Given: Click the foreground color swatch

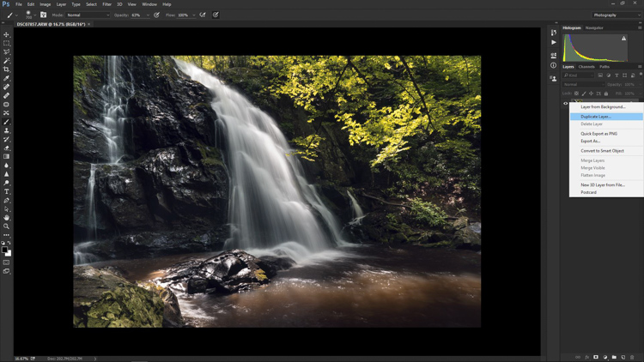Looking at the screenshot, I should (4, 250).
